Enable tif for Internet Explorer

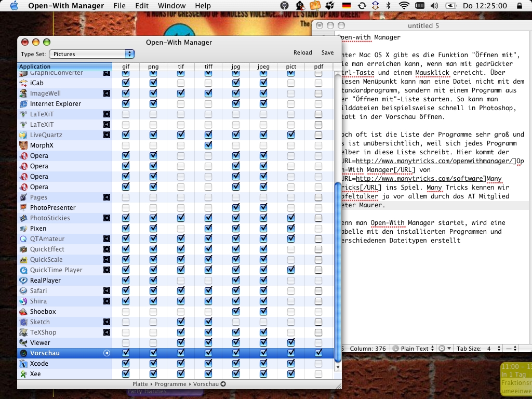point(181,104)
